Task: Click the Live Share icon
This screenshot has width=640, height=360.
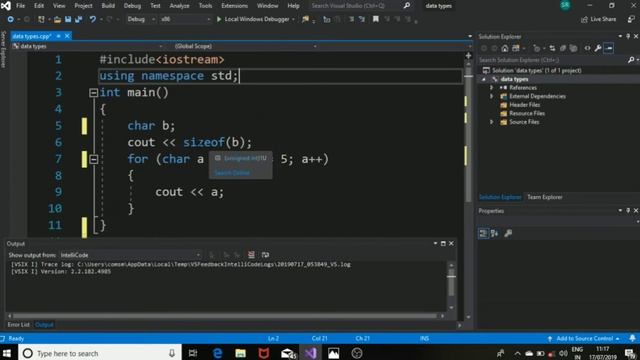Action: pos(584,19)
